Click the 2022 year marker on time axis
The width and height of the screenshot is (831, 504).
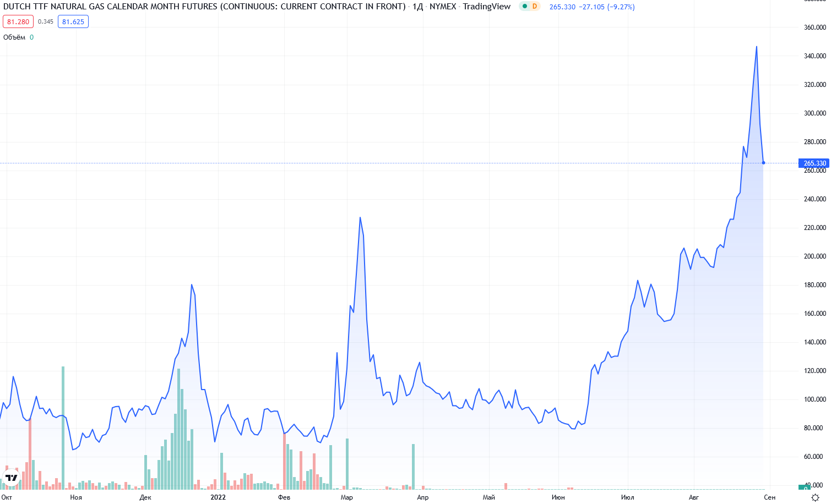218,497
